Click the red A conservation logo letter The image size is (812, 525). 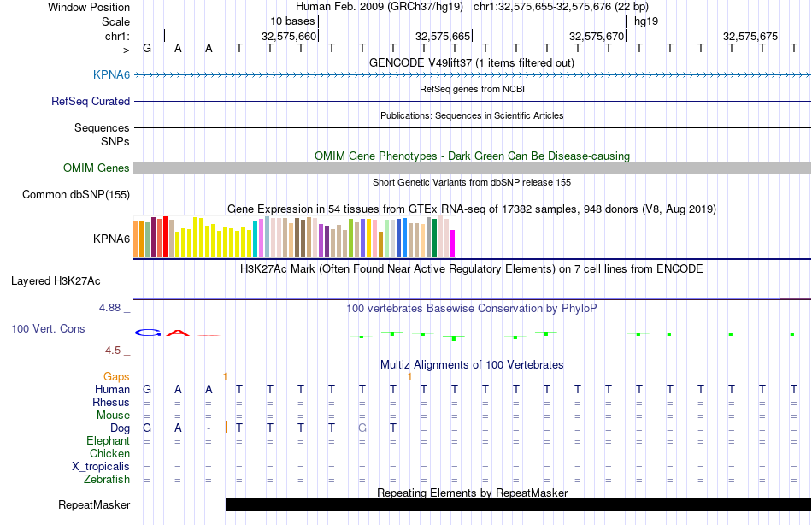click(x=178, y=333)
